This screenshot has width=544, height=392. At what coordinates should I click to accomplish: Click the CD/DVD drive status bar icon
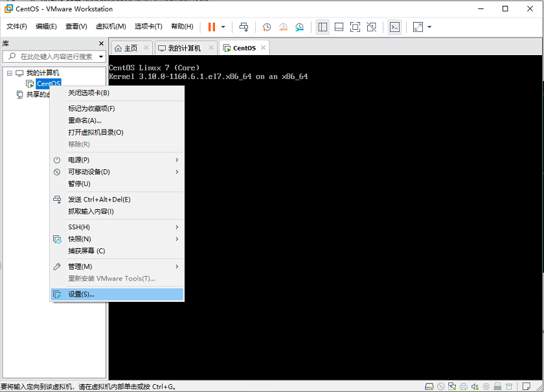point(441,386)
